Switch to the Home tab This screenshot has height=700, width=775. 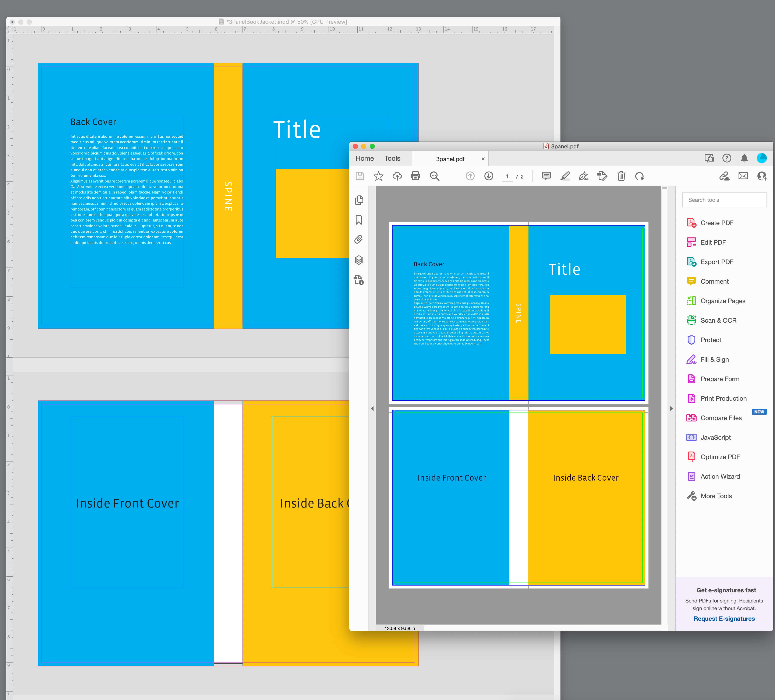(364, 158)
